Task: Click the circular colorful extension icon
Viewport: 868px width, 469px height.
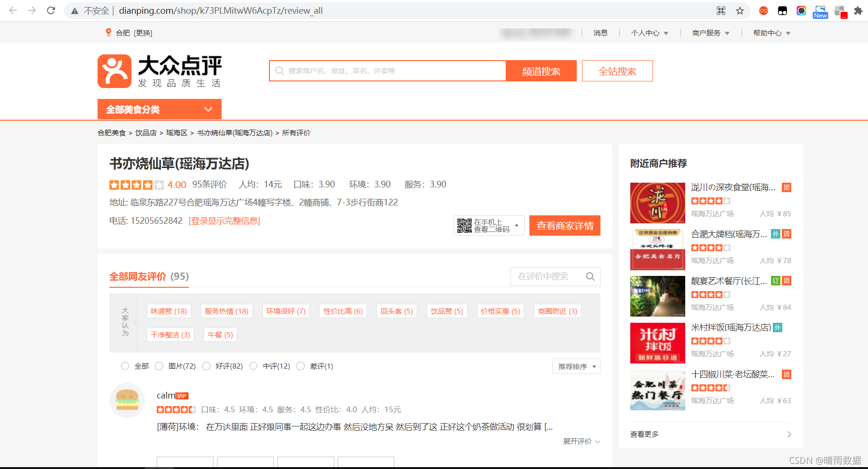Action: [x=801, y=10]
